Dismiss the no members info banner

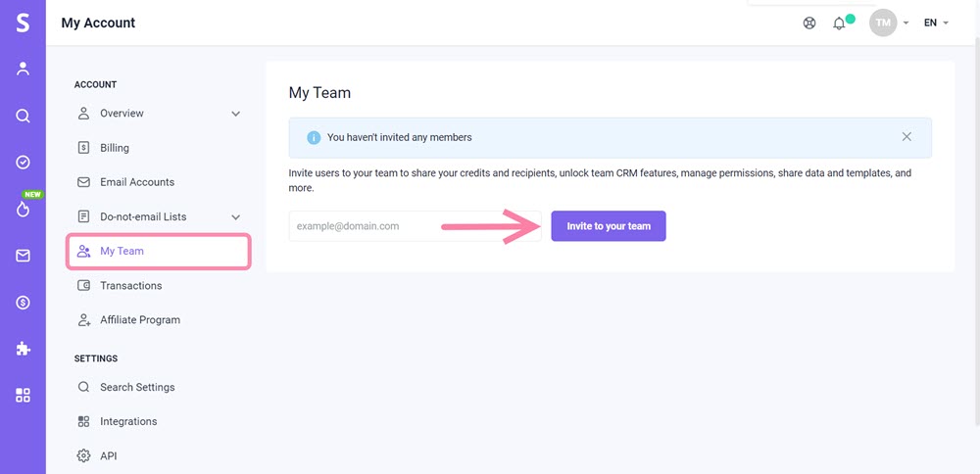tap(906, 137)
